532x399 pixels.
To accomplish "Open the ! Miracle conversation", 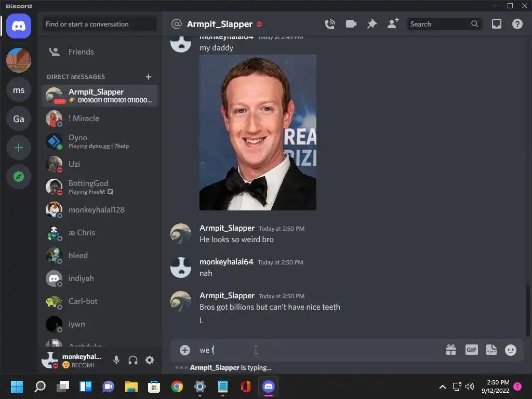I will point(100,118).
